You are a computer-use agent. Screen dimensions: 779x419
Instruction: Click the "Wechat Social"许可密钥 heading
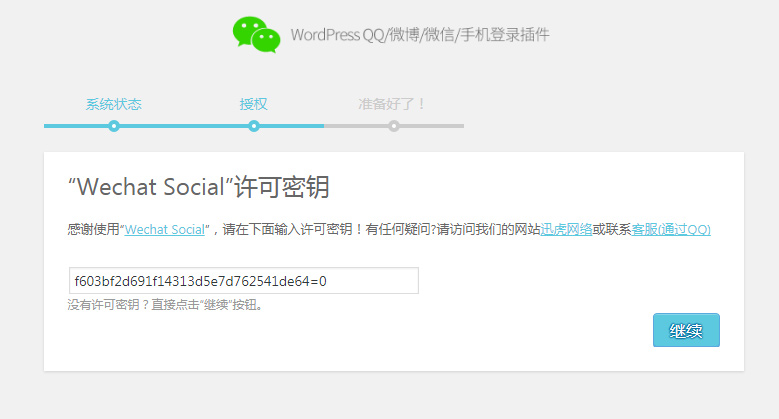point(198,187)
